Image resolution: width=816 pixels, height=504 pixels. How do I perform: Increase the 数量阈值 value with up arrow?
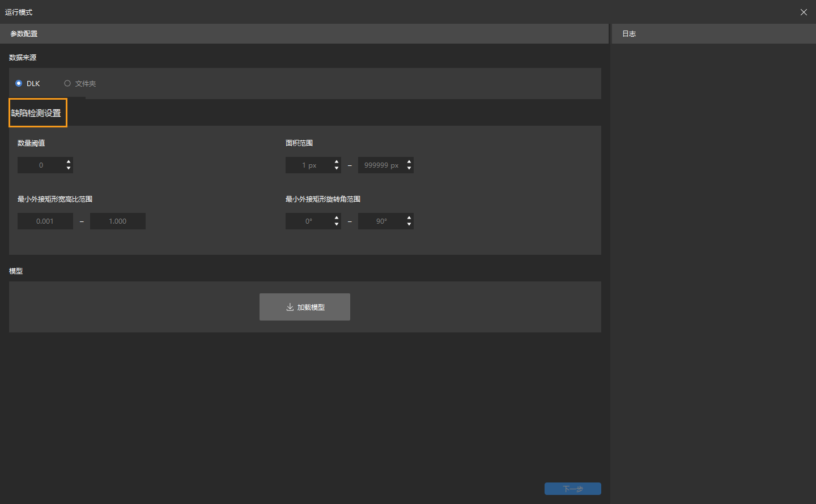coord(69,162)
